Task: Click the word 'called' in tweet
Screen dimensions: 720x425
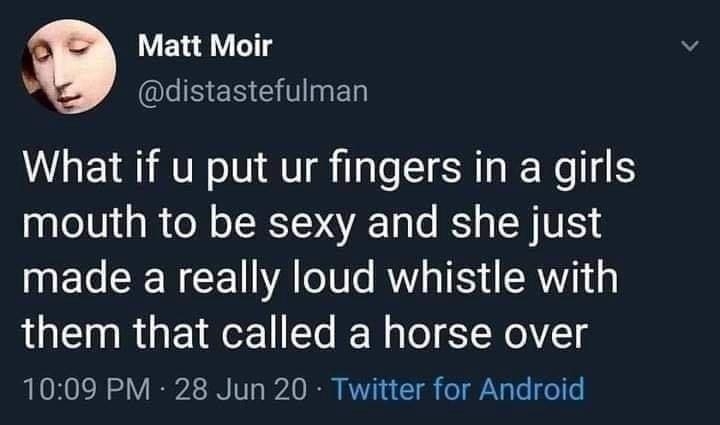Action: point(278,333)
